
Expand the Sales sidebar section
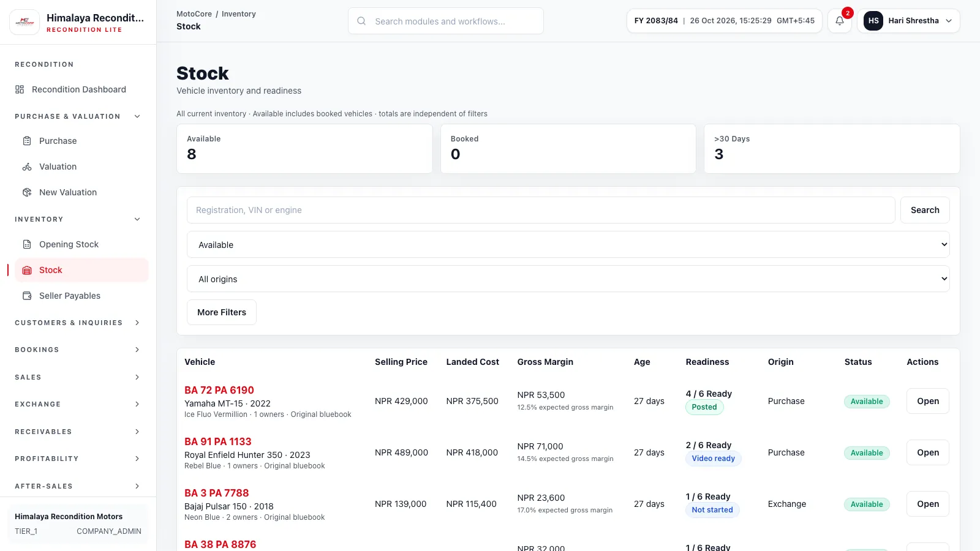(137, 377)
